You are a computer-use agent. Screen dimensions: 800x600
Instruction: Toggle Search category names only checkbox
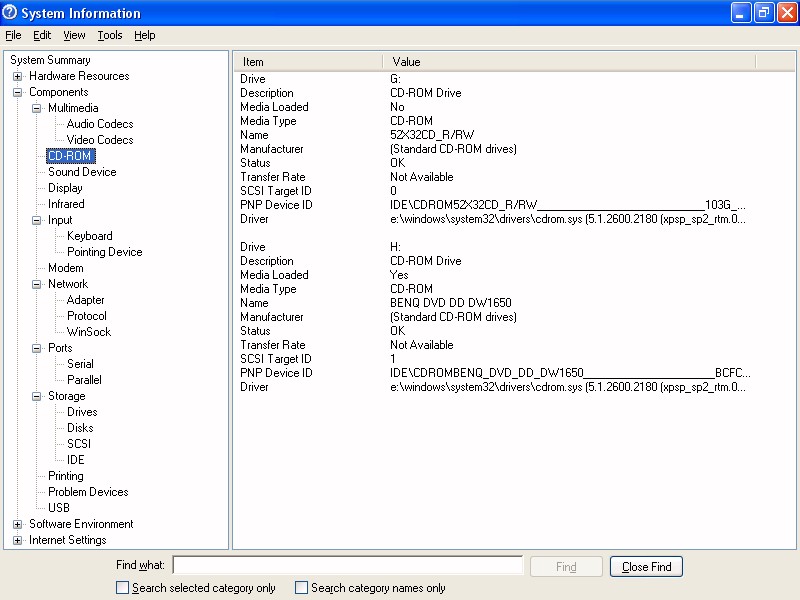(301, 588)
